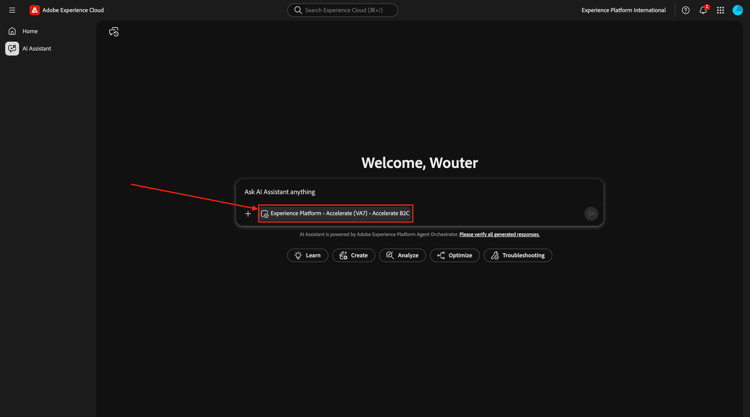Choose the Troubleshooting suggestion button
The image size is (750, 417).
[x=518, y=255]
